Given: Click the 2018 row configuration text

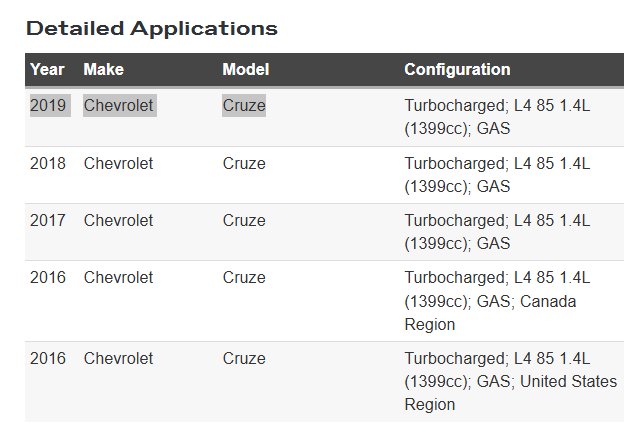Looking at the screenshot, I should click(x=497, y=174).
